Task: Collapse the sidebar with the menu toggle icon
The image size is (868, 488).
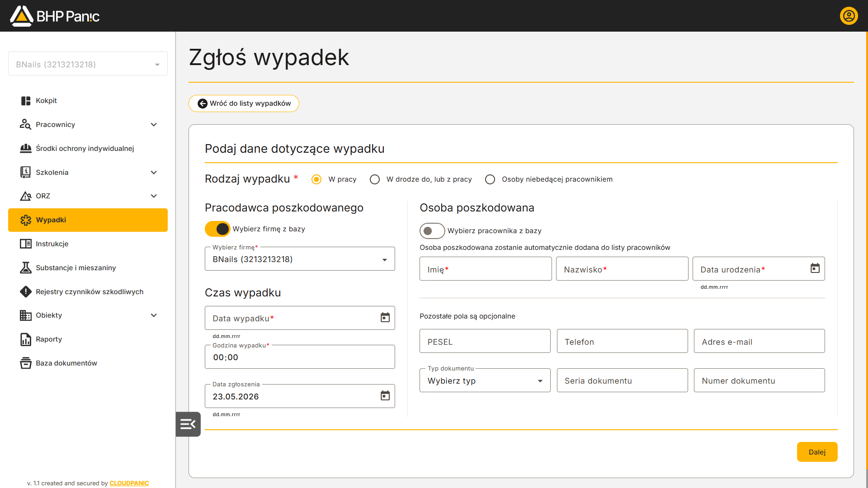Action: point(188,424)
